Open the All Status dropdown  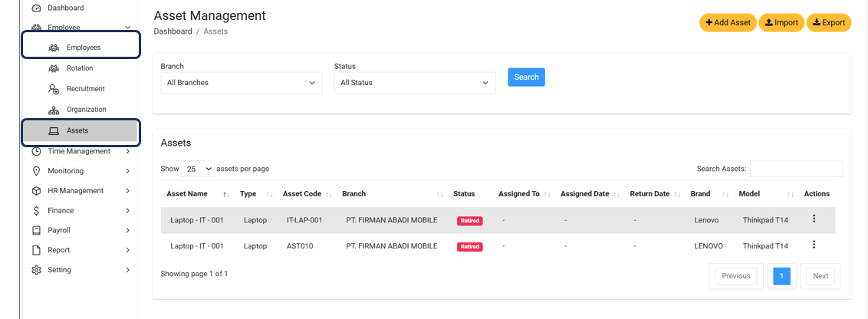(x=414, y=83)
